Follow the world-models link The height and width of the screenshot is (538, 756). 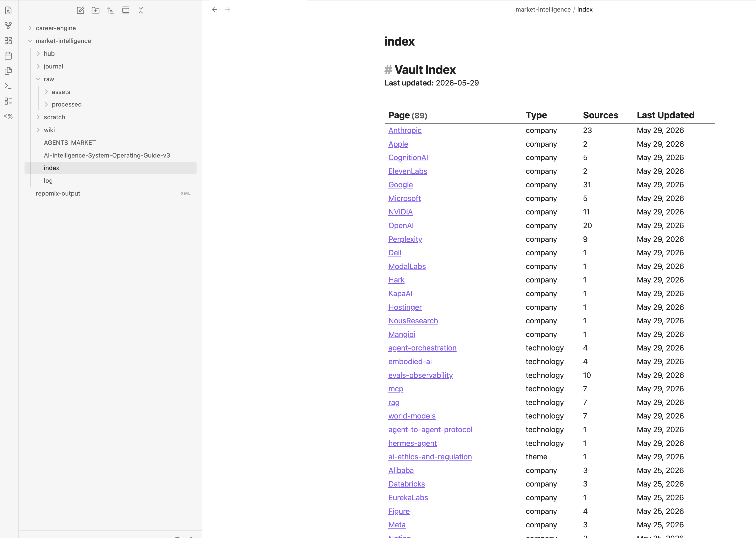(x=412, y=416)
